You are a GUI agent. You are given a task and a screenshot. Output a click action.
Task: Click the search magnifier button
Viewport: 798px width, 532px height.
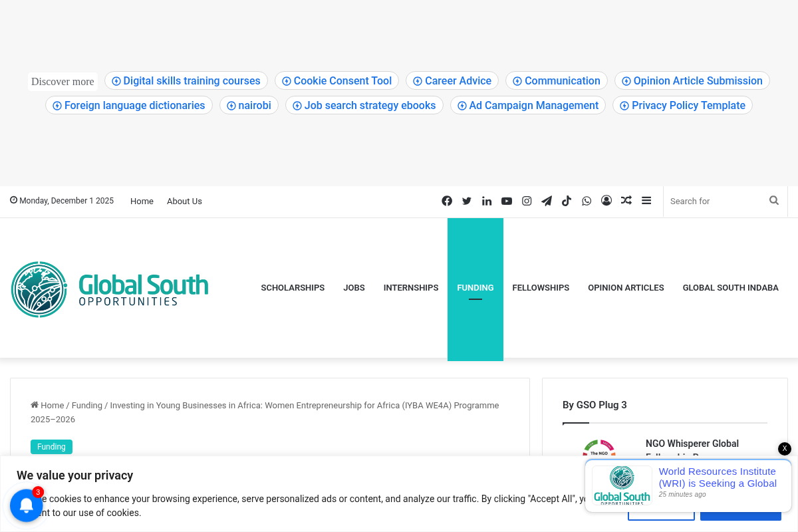774,201
